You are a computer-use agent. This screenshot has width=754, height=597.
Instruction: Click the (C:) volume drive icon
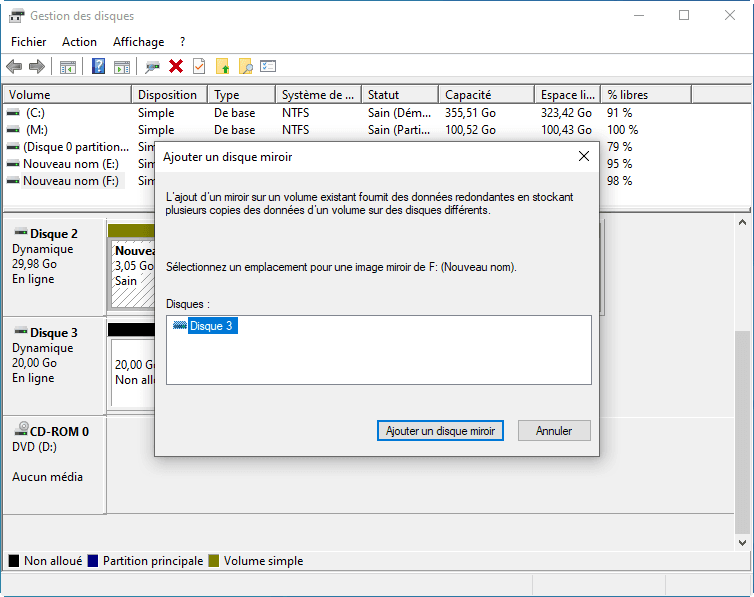[x=13, y=112]
